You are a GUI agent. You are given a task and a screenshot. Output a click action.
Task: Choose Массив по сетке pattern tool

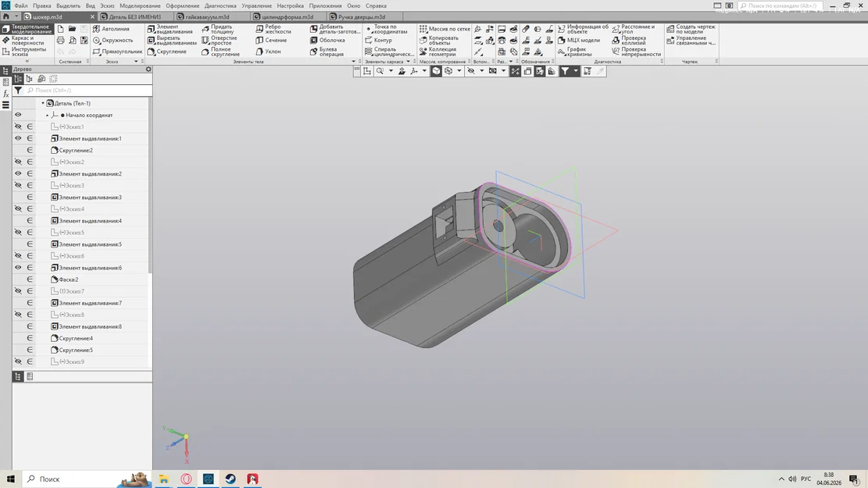coord(445,29)
